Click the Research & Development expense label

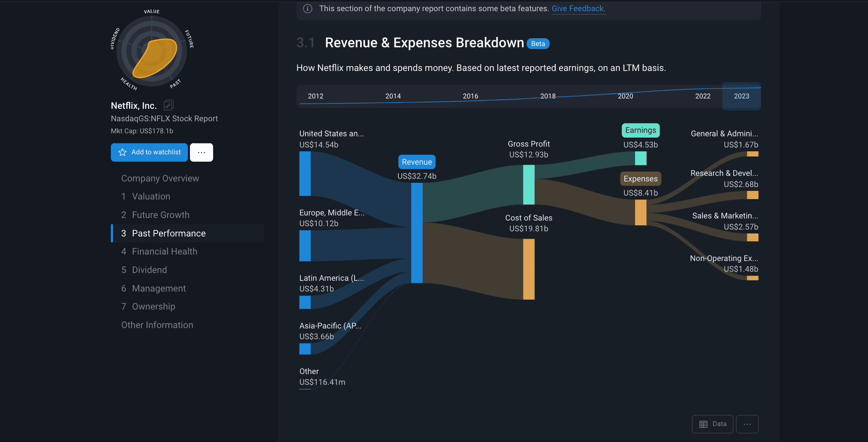[724, 173]
